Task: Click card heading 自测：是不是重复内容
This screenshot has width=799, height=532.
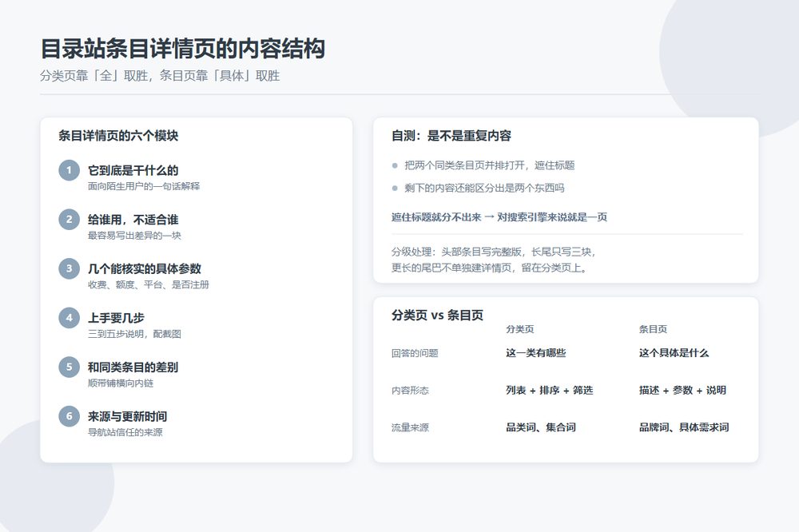Action: (x=451, y=136)
